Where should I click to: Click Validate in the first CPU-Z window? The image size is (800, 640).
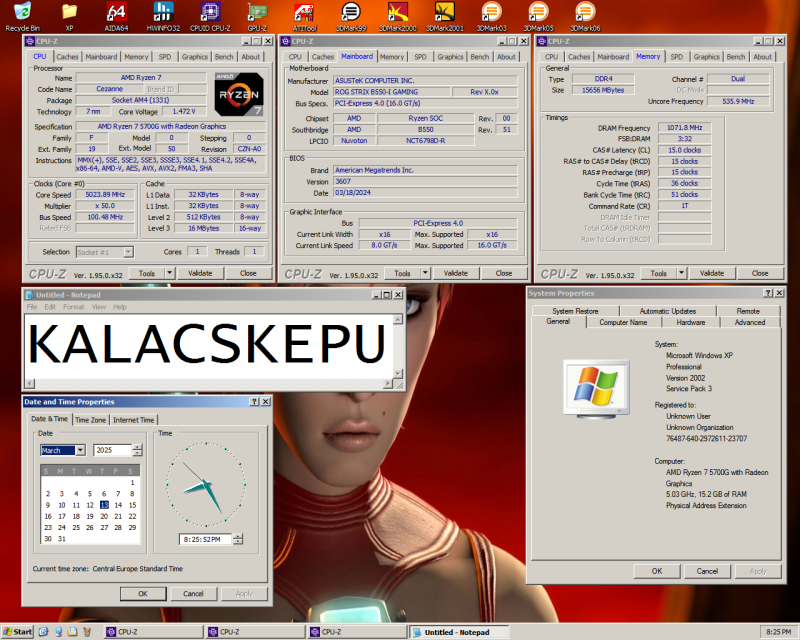[x=200, y=273]
